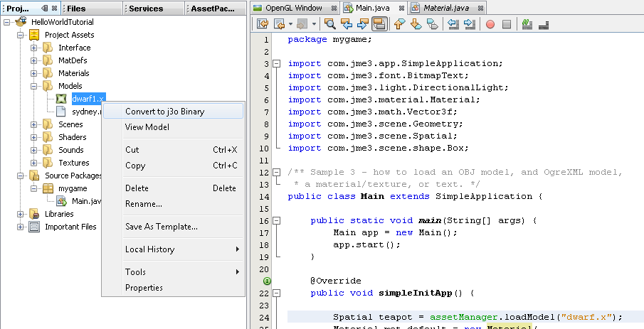Click the dwarf1.x model file icon
644x329 pixels.
click(x=61, y=99)
